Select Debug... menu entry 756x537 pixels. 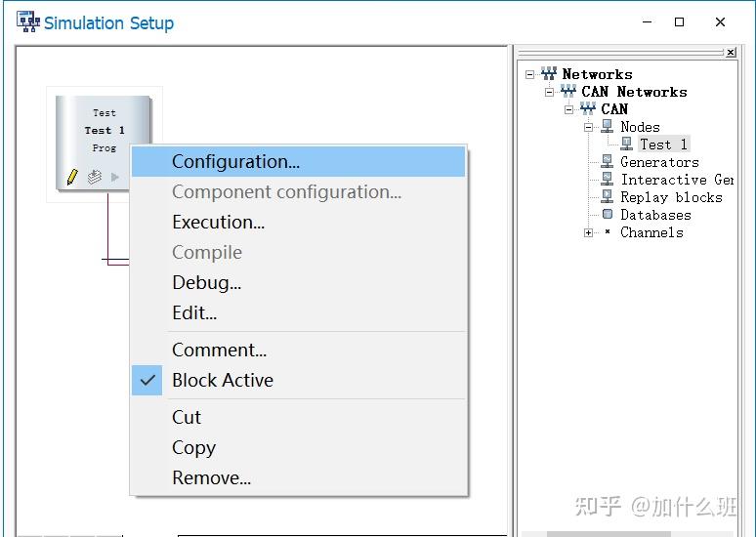click(x=206, y=282)
